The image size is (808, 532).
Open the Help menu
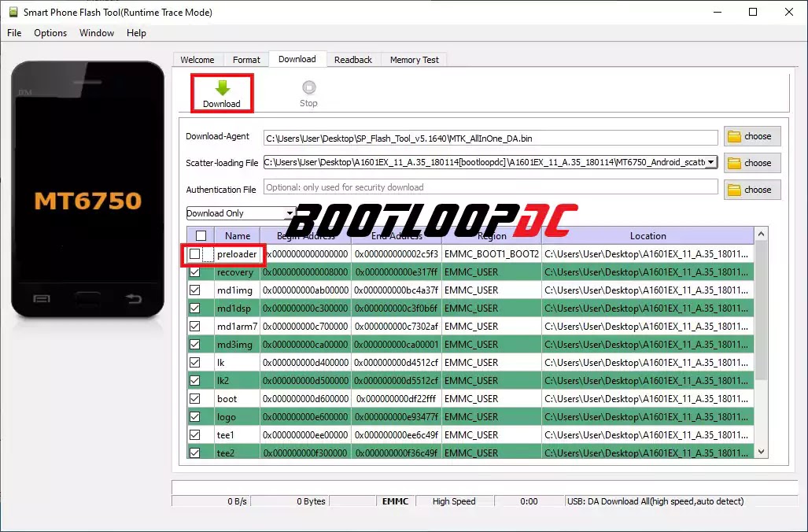pos(136,33)
